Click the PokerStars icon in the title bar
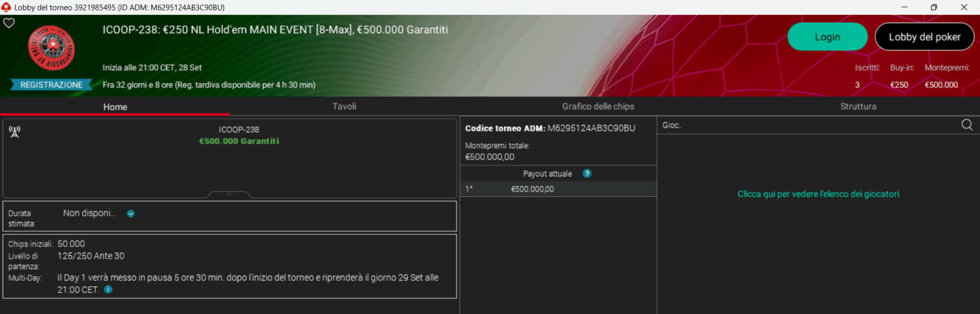The height and width of the screenshot is (314, 980). (x=6, y=7)
